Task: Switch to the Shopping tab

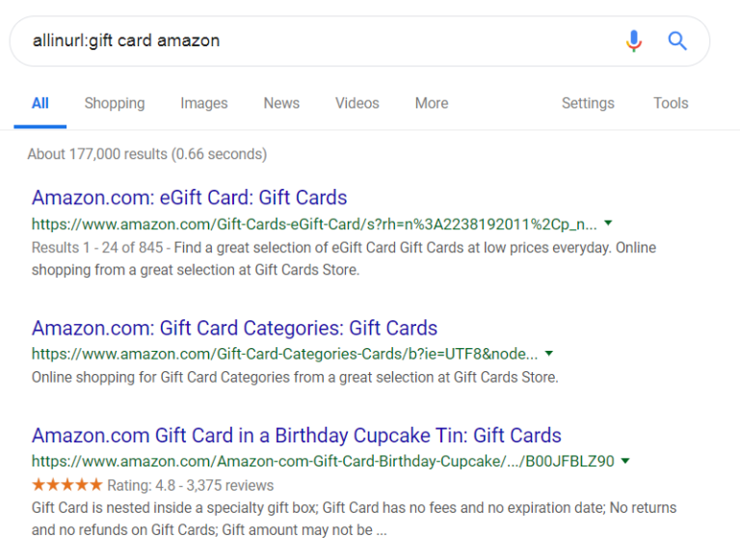Action: tap(115, 103)
